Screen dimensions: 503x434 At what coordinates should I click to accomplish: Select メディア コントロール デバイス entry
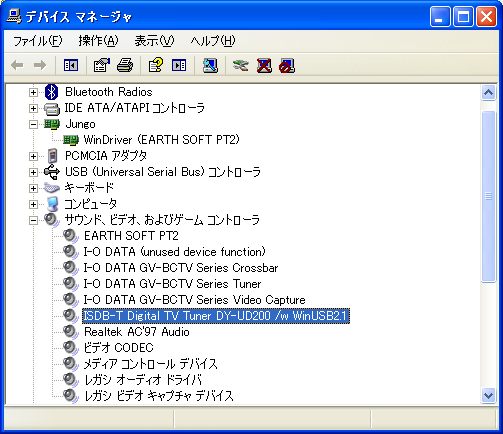[x=150, y=364]
